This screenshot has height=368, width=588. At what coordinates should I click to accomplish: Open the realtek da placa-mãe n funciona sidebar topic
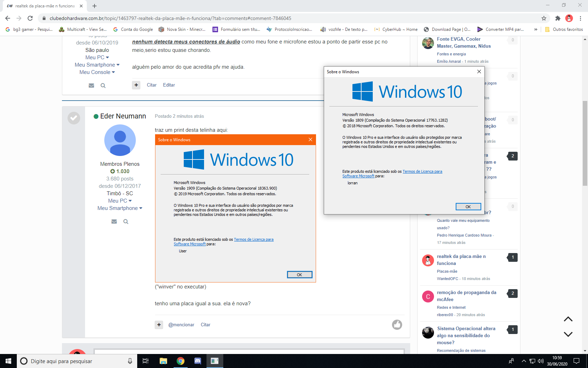(461, 260)
